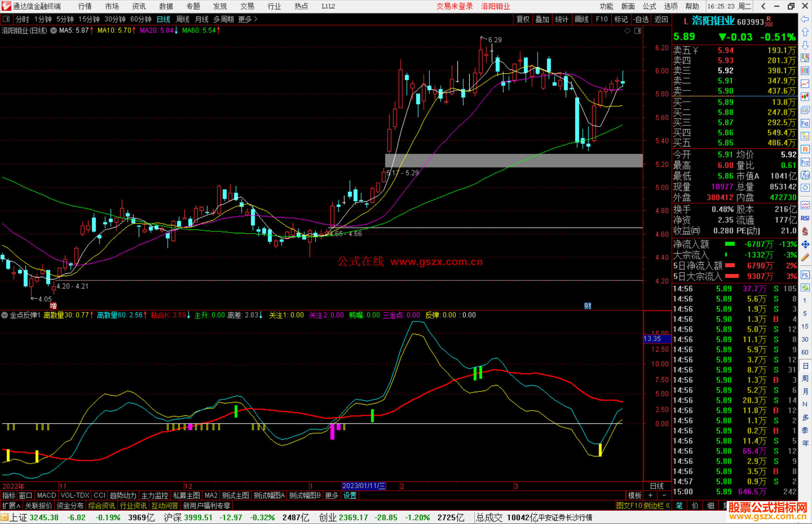Open the watchlist settings icon in sidebar

tap(805, 58)
